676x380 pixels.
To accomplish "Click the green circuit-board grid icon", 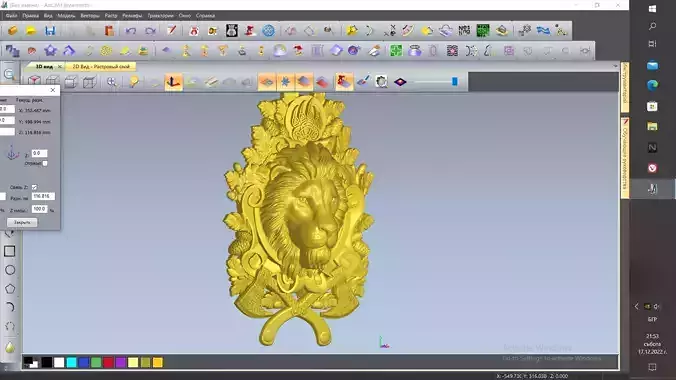I will pyautogui.click(x=483, y=31).
